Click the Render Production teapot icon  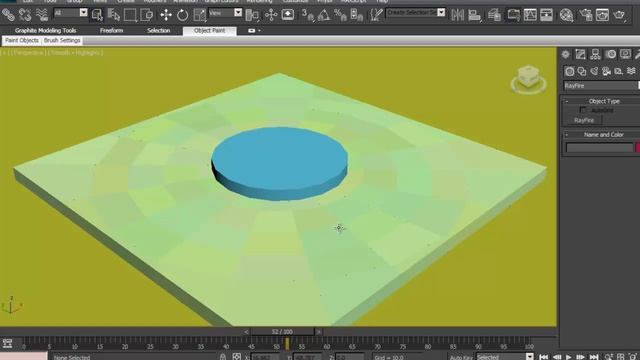[619, 15]
